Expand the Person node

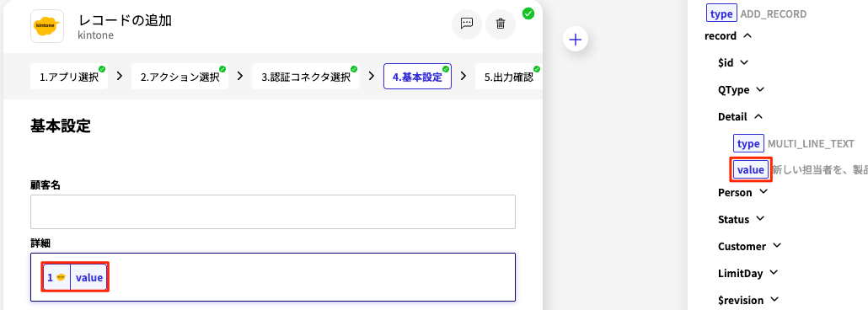tap(764, 192)
